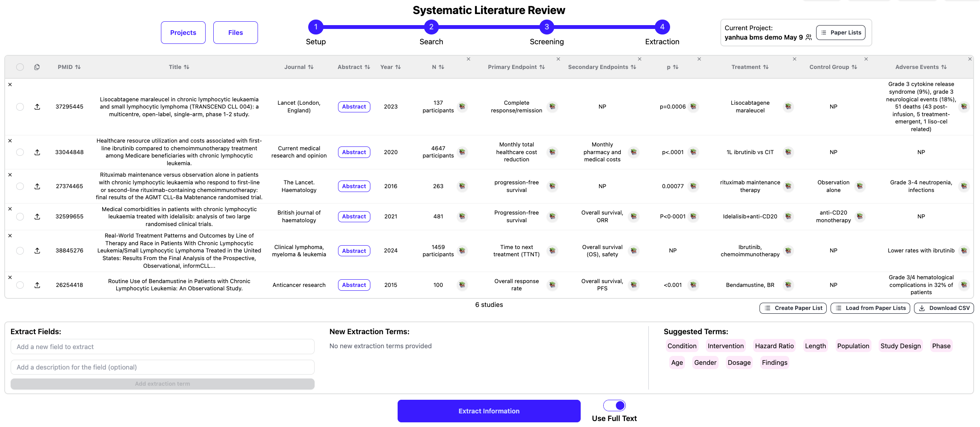Click the Extract Information button
980x427 pixels.
(x=489, y=411)
